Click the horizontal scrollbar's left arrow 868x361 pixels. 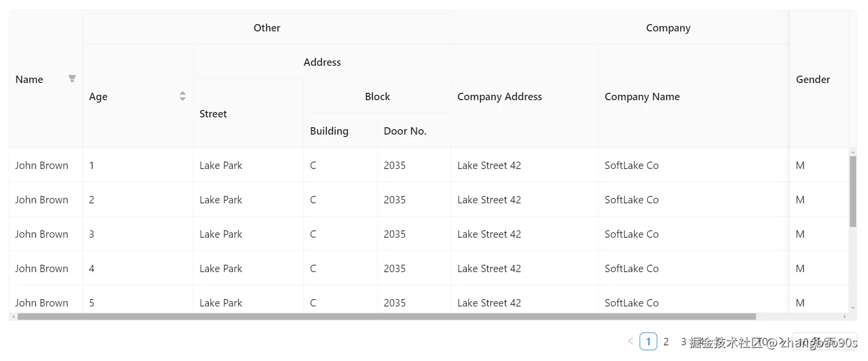coord(13,317)
